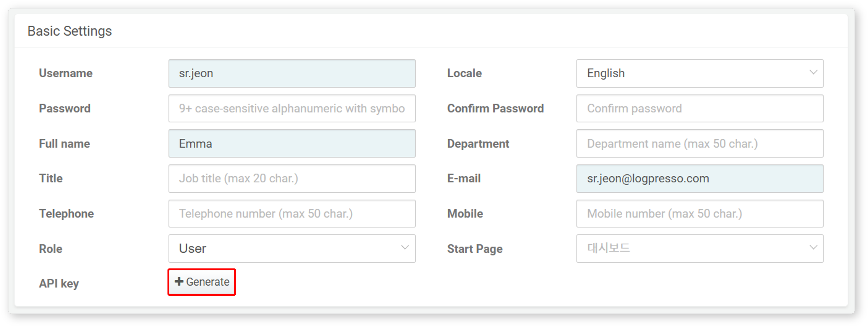
Task: Click the Role dropdown chevron arrow
Action: click(x=405, y=248)
